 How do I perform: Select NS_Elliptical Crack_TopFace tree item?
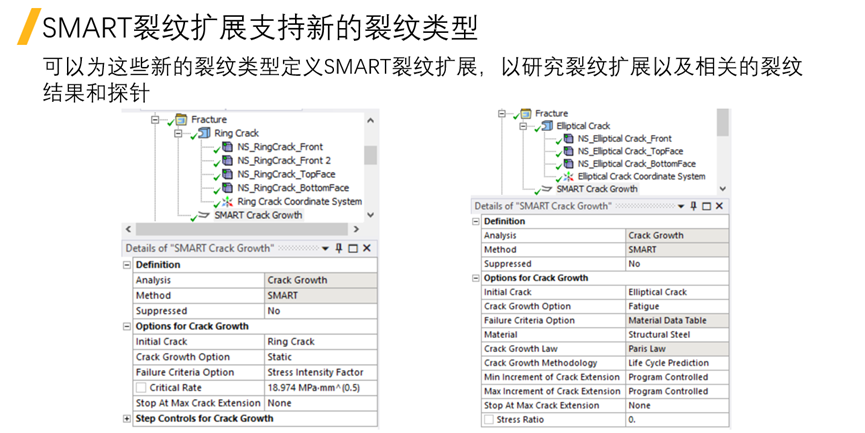click(631, 151)
